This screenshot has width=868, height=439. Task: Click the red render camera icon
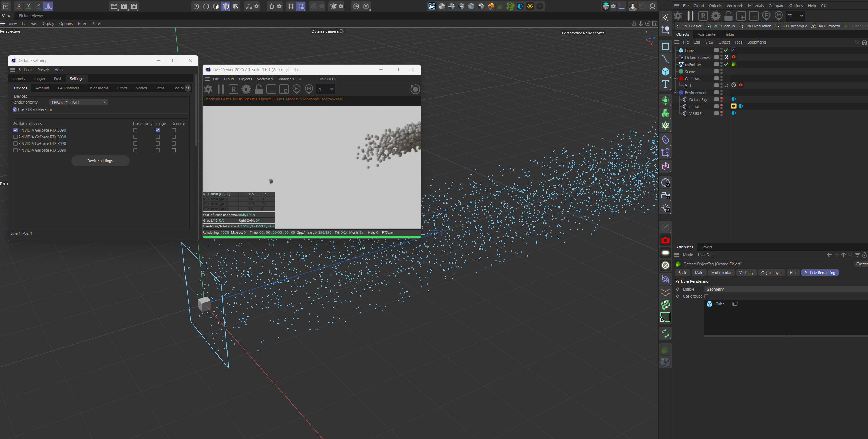click(x=665, y=240)
